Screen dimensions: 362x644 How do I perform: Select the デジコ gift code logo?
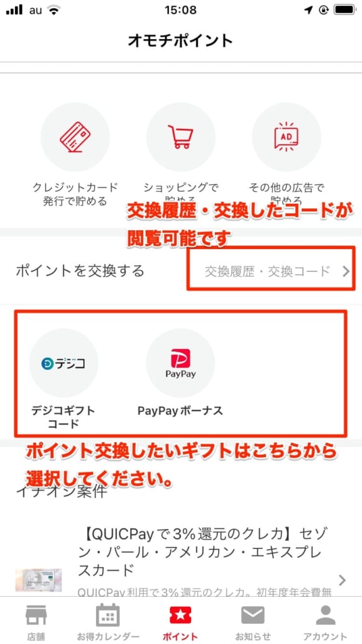(63, 363)
